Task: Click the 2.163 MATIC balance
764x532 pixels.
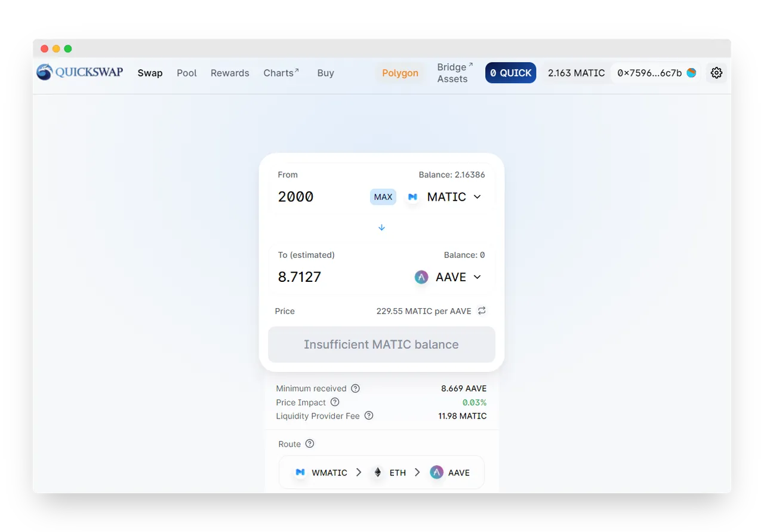Action: (576, 73)
